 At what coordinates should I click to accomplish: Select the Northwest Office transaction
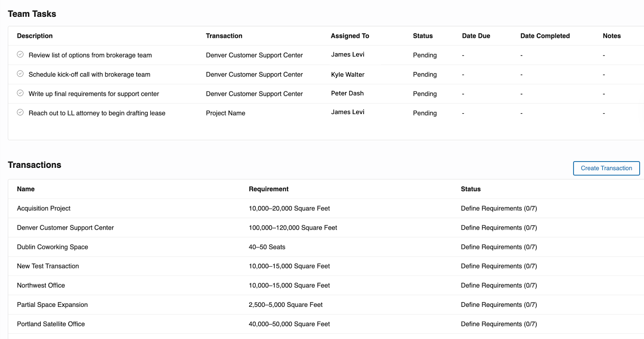pyautogui.click(x=41, y=285)
